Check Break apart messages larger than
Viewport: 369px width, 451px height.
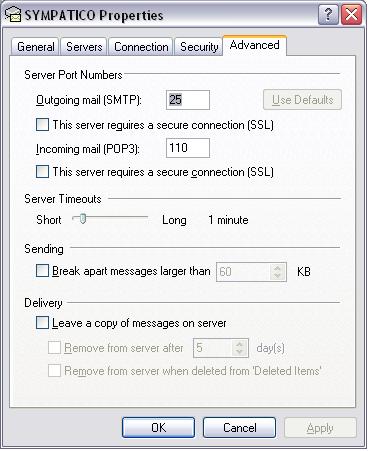(x=42, y=271)
